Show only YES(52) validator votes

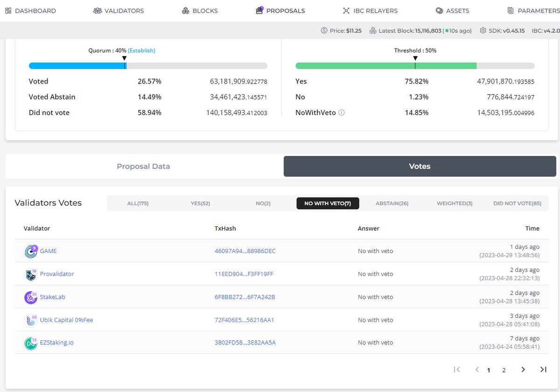(201, 203)
